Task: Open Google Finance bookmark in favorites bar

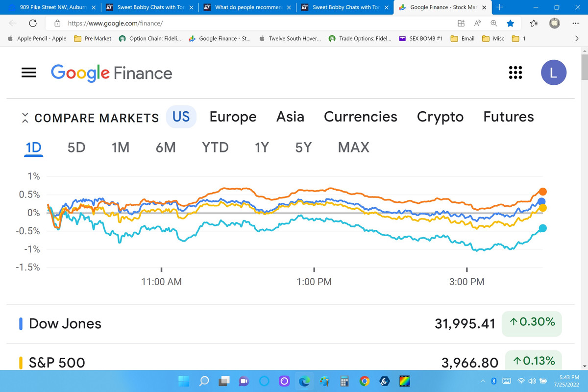Action: (220, 38)
